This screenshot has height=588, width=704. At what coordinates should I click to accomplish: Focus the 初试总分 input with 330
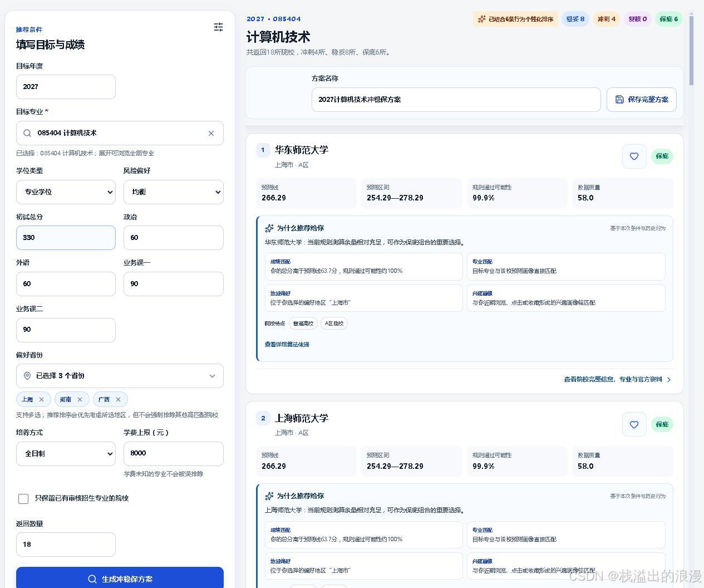pyautogui.click(x=66, y=238)
